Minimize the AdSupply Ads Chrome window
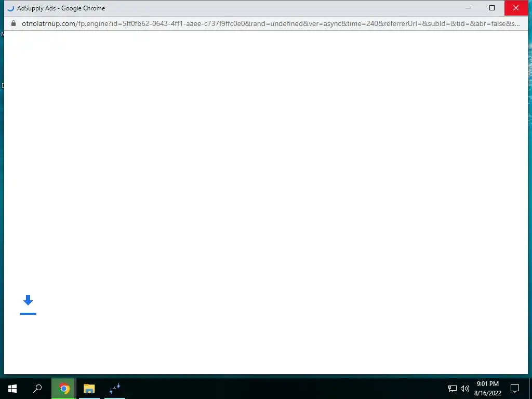Screen dimensions: 532x399 click(468, 8)
